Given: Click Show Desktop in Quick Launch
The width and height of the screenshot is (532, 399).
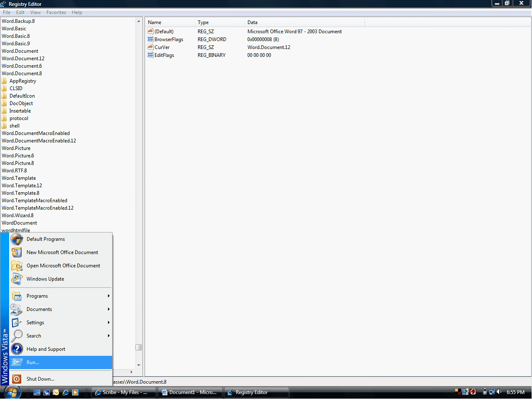Looking at the screenshot, I should (37, 392).
